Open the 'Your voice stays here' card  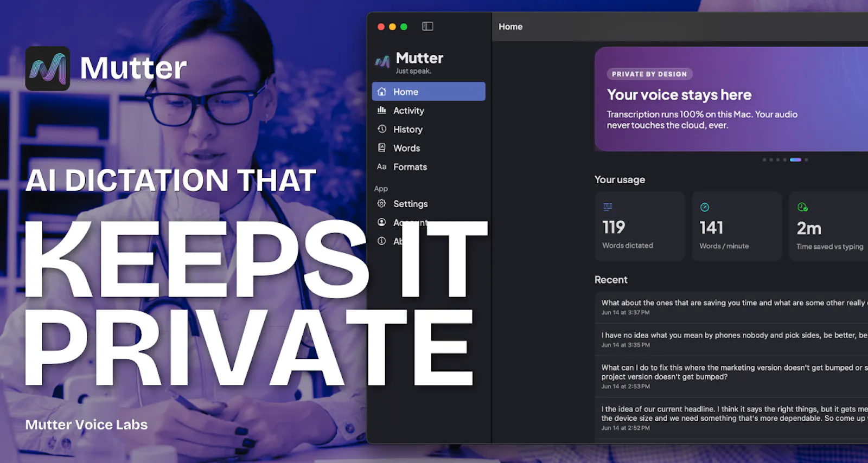731,99
